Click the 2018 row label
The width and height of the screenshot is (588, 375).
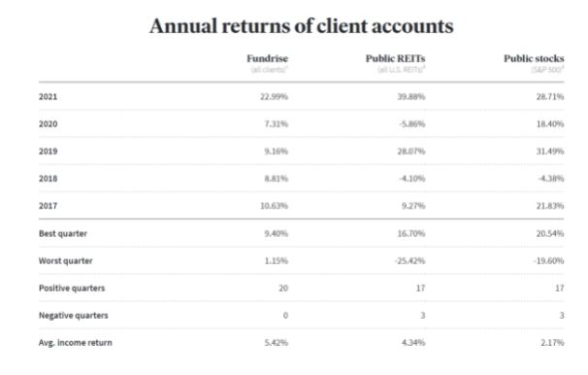pos(48,179)
